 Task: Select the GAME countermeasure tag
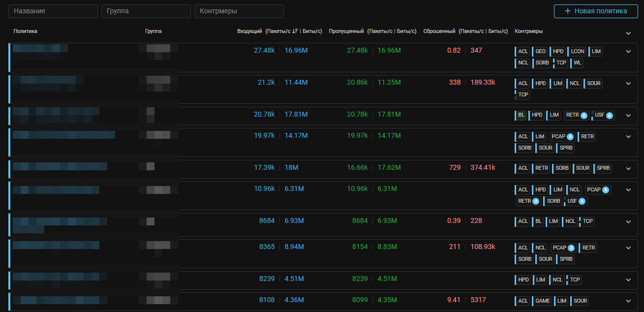coord(542,301)
